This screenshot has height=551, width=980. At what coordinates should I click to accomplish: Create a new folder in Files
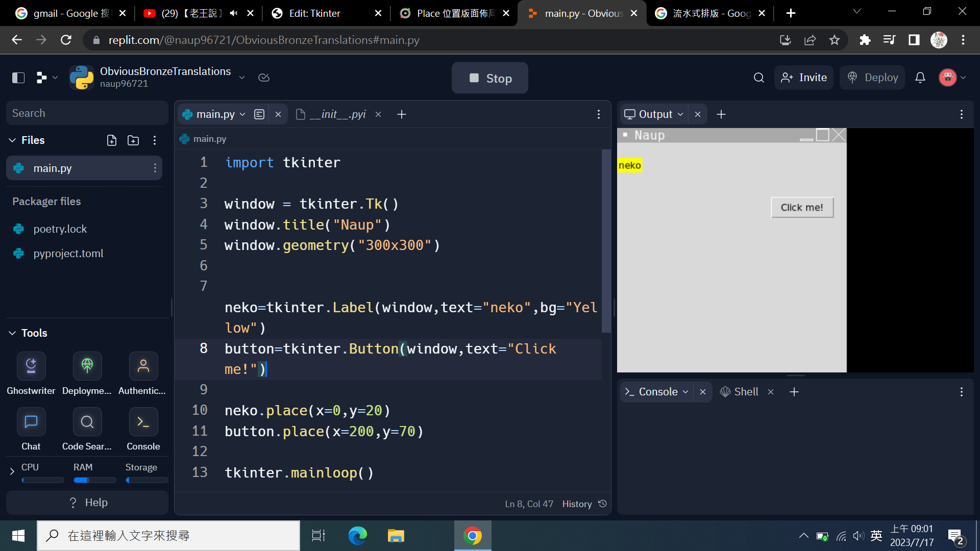pyautogui.click(x=133, y=140)
